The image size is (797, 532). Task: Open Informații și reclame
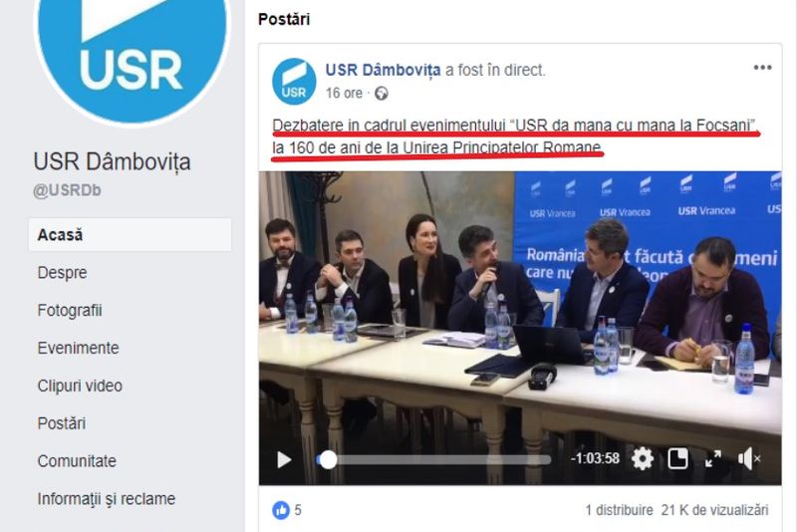107,499
